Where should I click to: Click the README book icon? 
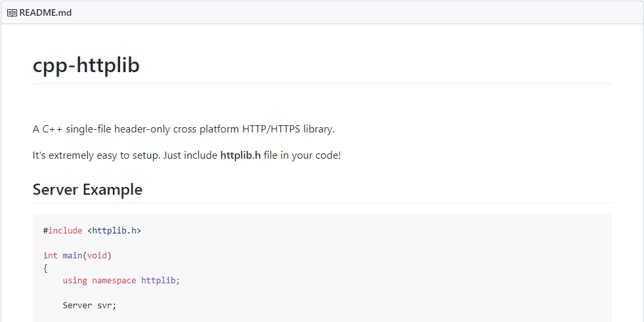[12, 12]
